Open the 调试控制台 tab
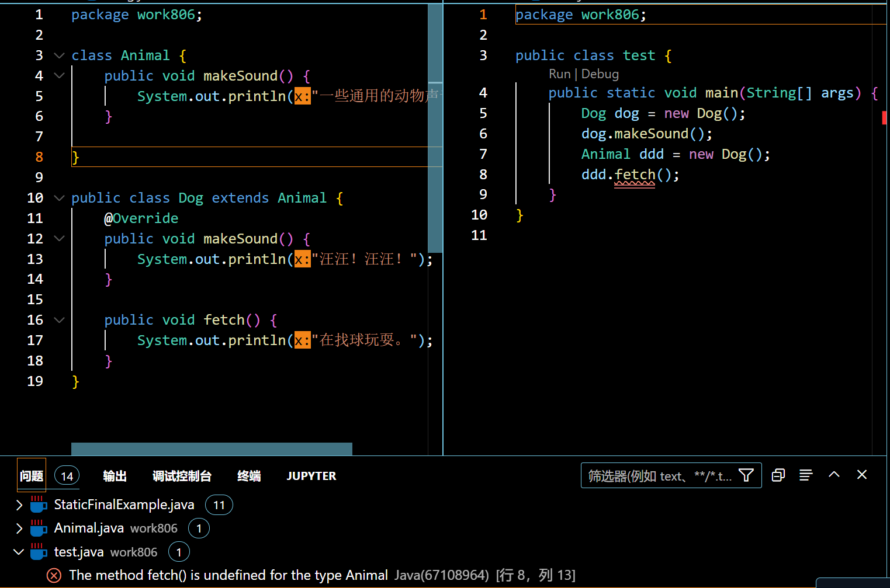This screenshot has height=588, width=890. click(x=182, y=476)
